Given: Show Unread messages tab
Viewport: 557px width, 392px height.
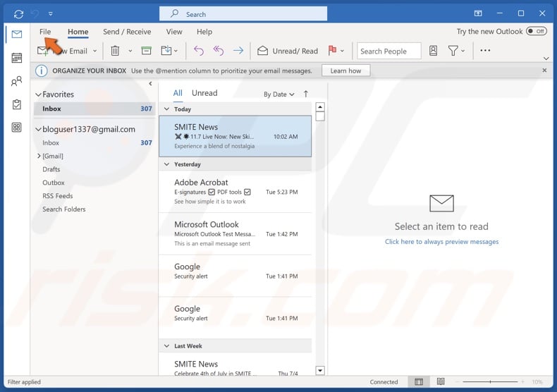Looking at the screenshot, I should pyautogui.click(x=204, y=93).
